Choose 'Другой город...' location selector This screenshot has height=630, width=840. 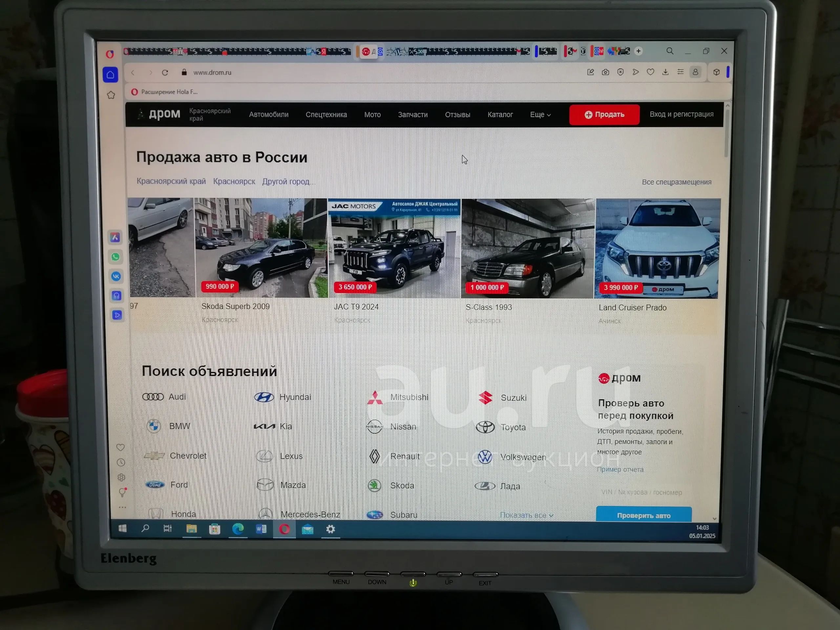click(289, 181)
